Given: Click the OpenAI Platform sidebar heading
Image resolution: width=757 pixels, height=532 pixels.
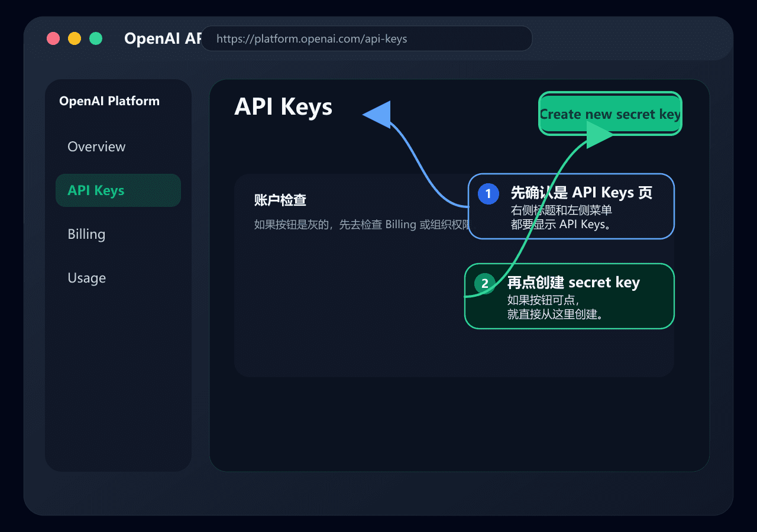Looking at the screenshot, I should tap(109, 101).
